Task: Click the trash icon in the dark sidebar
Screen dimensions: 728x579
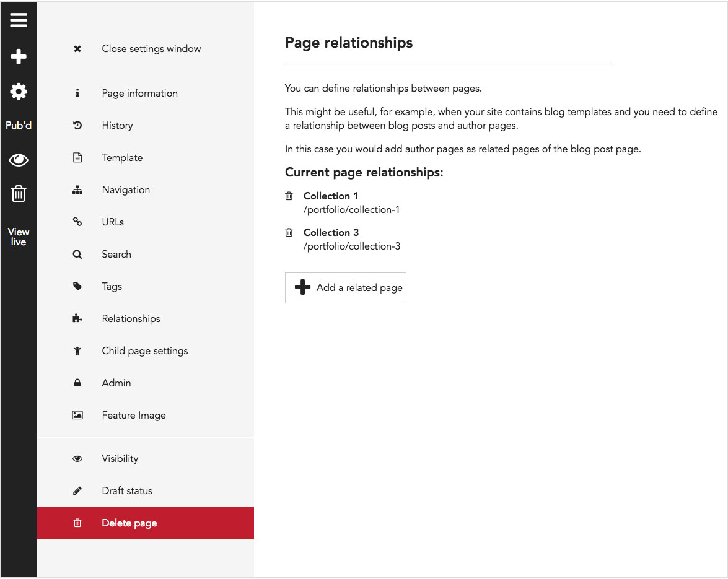Action: (x=19, y=193)
